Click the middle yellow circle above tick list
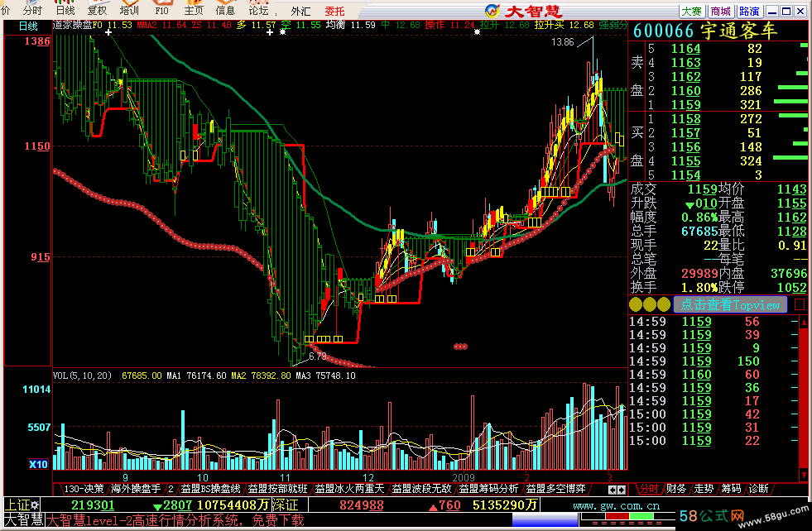This screenshot has height=531, width=812. coord(650,304)
